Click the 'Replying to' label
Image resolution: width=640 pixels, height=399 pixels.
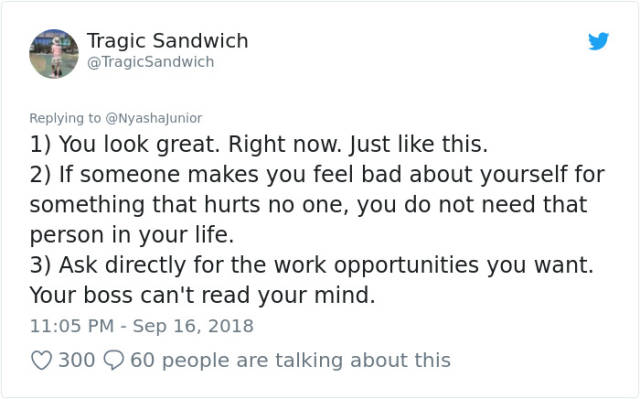point(65,118)
